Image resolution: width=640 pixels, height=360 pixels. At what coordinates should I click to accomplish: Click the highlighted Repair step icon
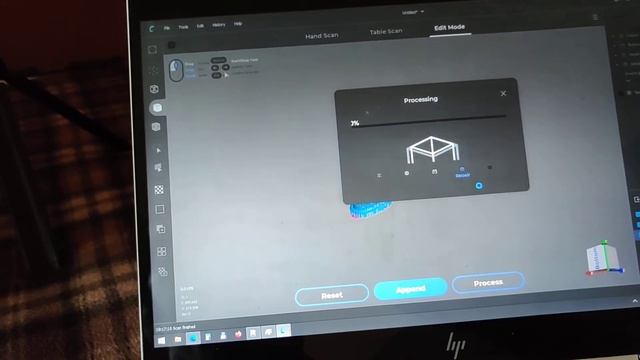[462, 172]
